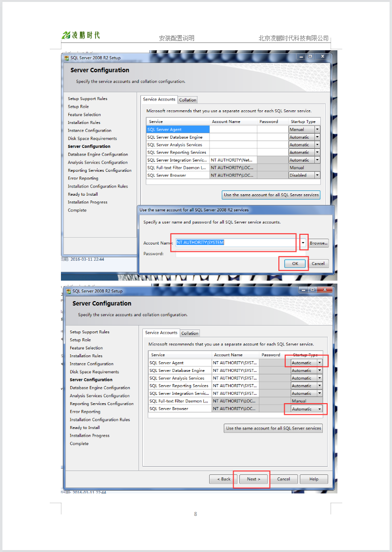
Task: Open the Manual startup dropdown for SQL Server Agent
Action: coord(317,129)
